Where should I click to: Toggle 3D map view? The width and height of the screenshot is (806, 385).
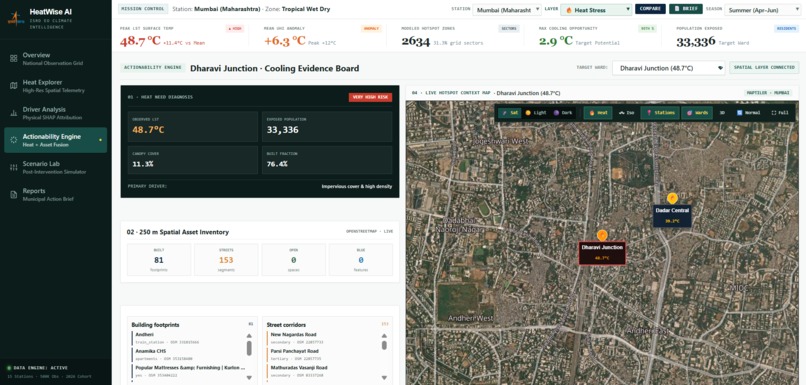pyautogui.click(x=722, y=113)
